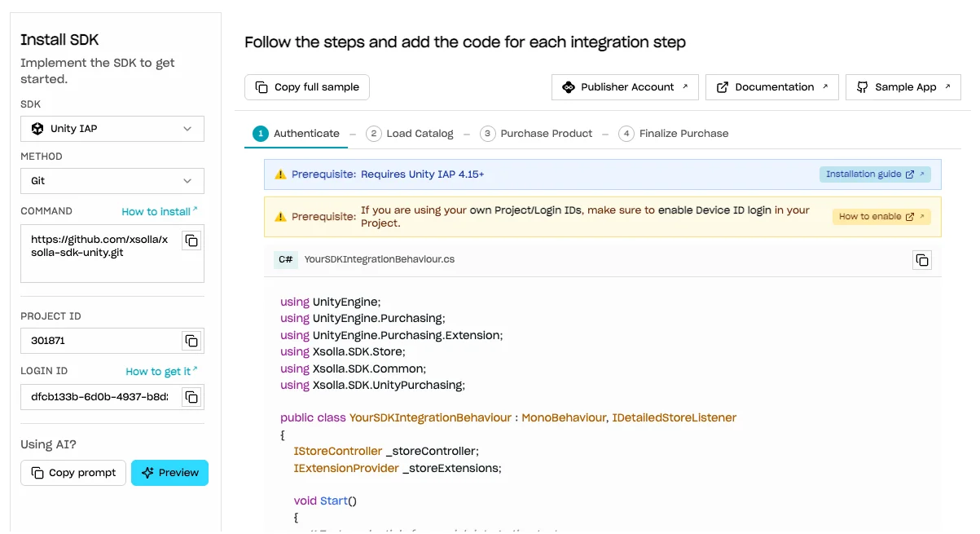Click the step number 4 circle

626,134
